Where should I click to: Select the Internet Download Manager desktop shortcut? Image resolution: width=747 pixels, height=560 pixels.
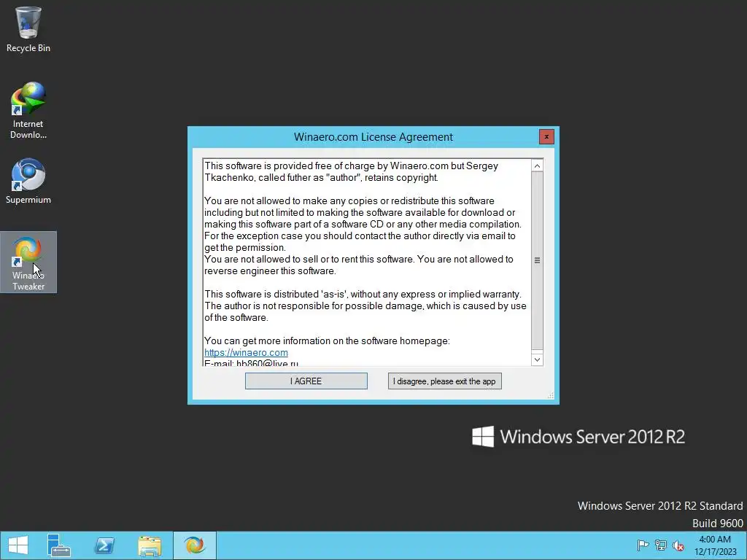pyautogui.click(x=28, y=111)
